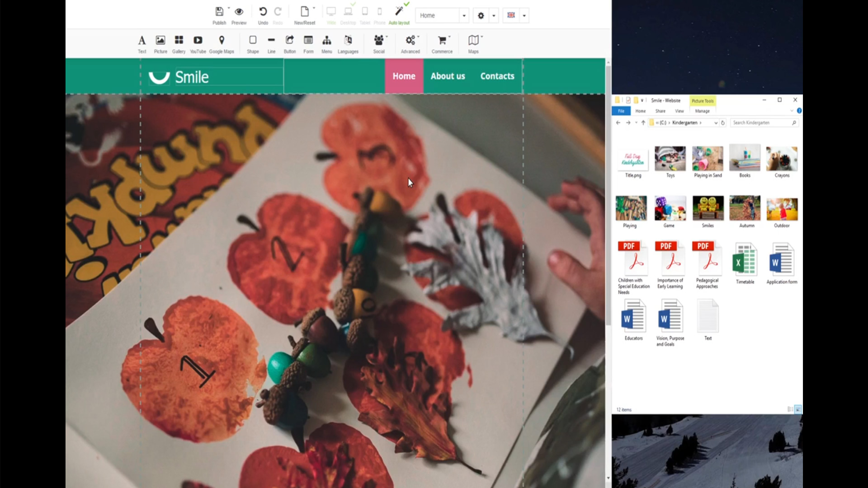Go forward in File Explorer
This screenshot has height=488, width=868.
tap(628, 122)
